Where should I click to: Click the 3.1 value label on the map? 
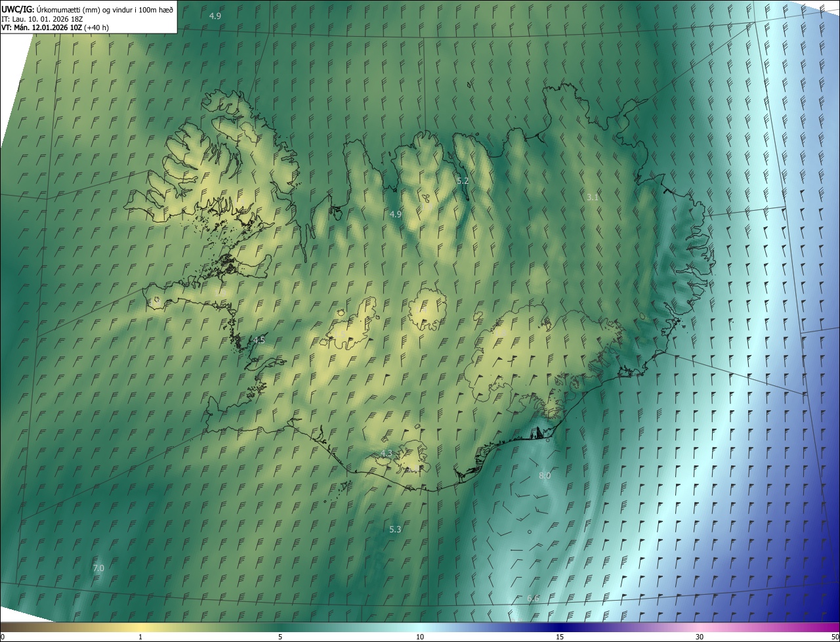coord(593,197)
